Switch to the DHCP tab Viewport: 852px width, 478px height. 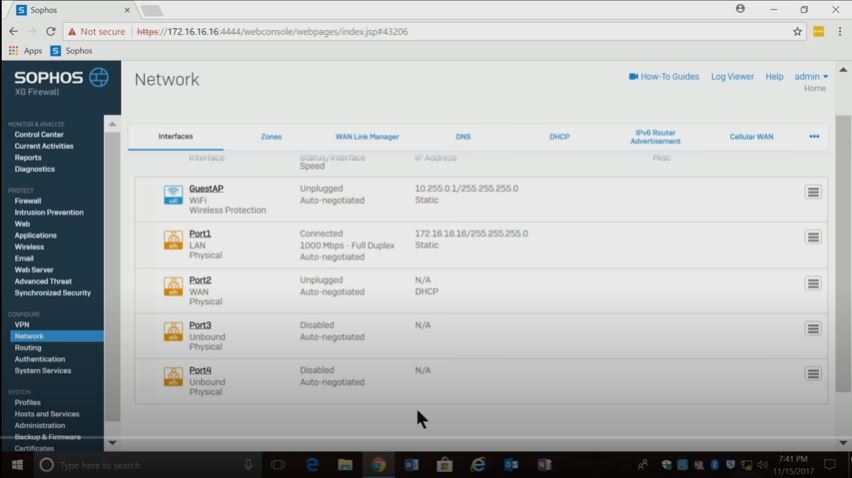[559, 137]
